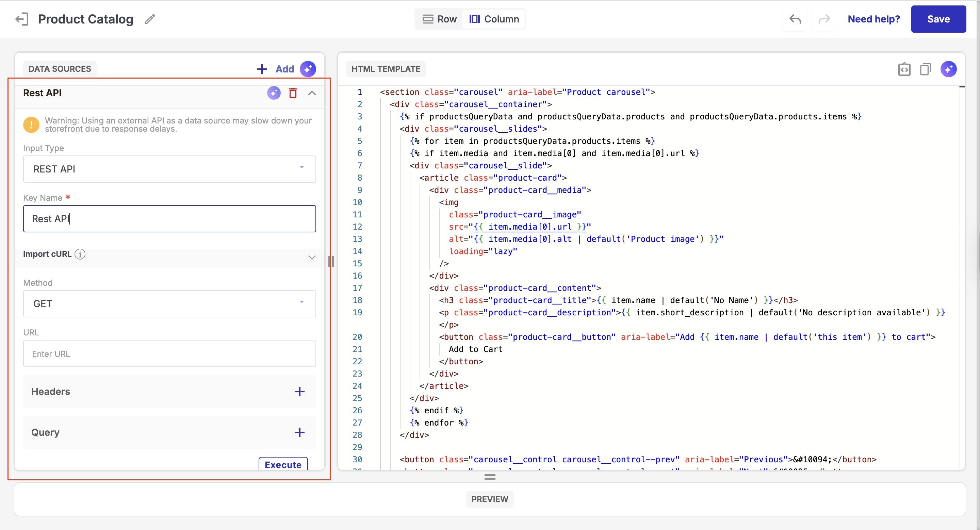The width and height of the screenshot is (980, 530).
Task: Click the AI sparkle icon in Rest API header
Action: click(274, 93)
